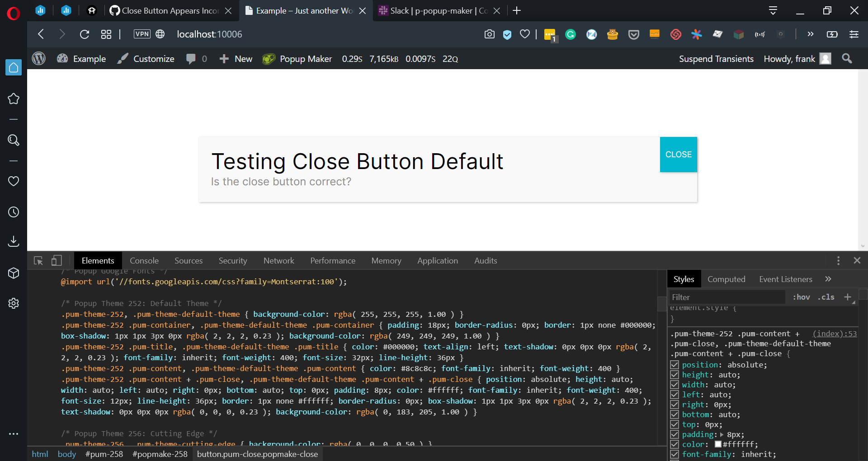The image size is (868, 461).
Task: Open the Grammarly extension icon
Action: click(571, 34)
